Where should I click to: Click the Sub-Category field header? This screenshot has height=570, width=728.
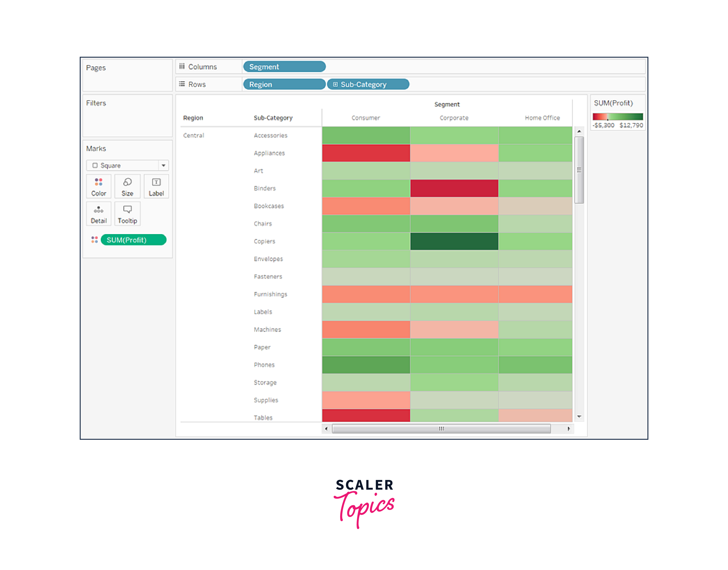click(x=273, y=118)
